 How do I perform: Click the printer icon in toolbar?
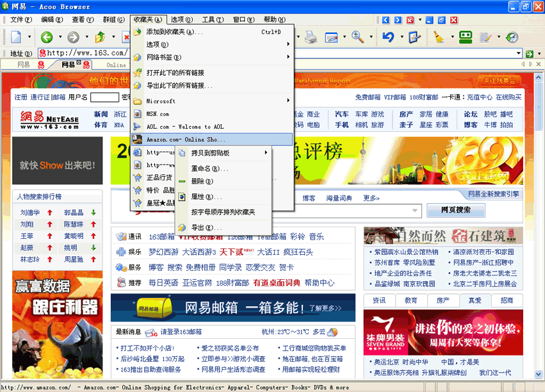pyautogui.click(x=311, y=37)
